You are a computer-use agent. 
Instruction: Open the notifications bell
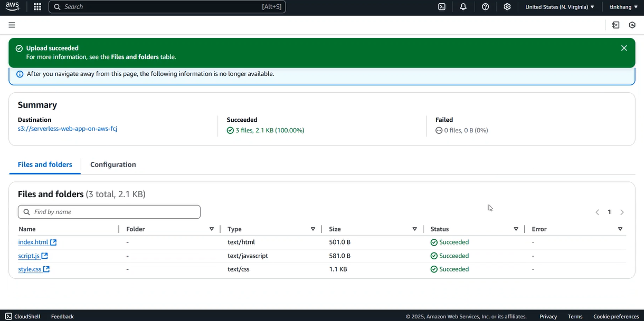pyautogui.click(x=463, y=7)
